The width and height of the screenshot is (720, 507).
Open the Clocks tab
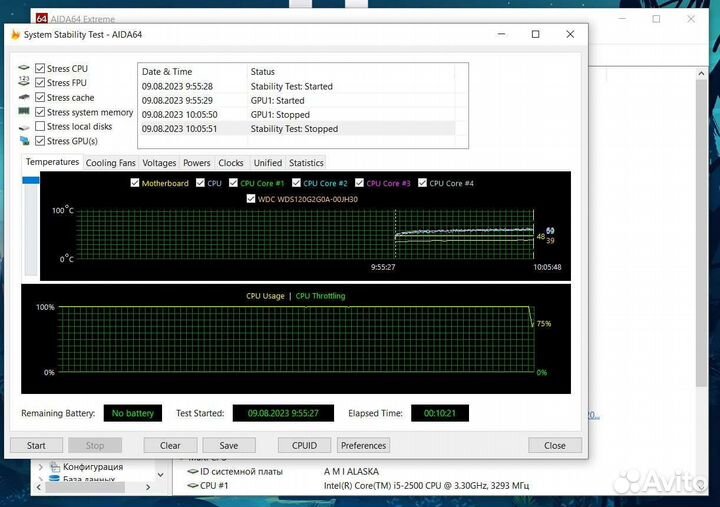click(231, 163)
